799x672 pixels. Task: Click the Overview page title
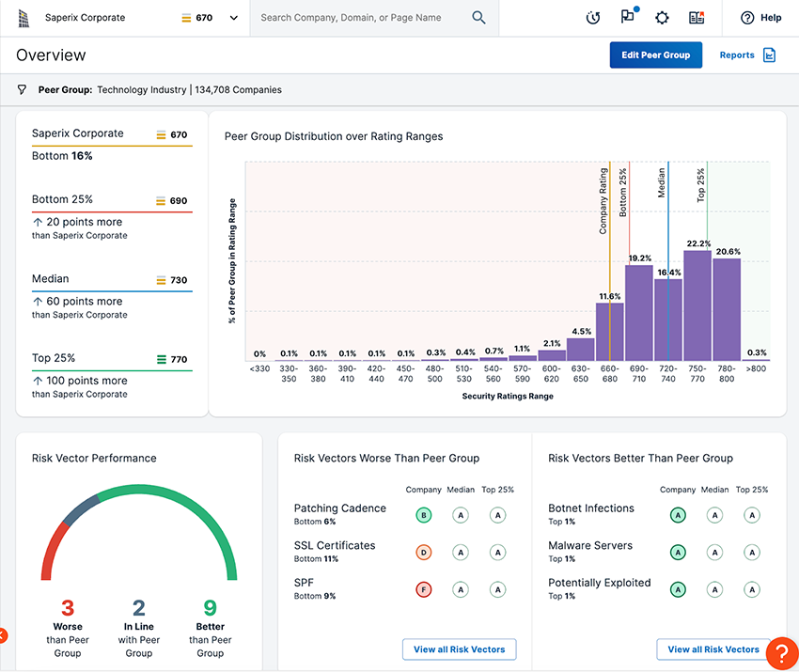point(51,55)
